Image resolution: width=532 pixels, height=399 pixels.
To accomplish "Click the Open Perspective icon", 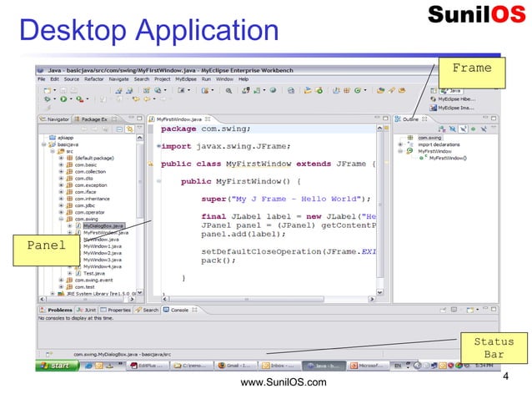I will click(434, 91).
